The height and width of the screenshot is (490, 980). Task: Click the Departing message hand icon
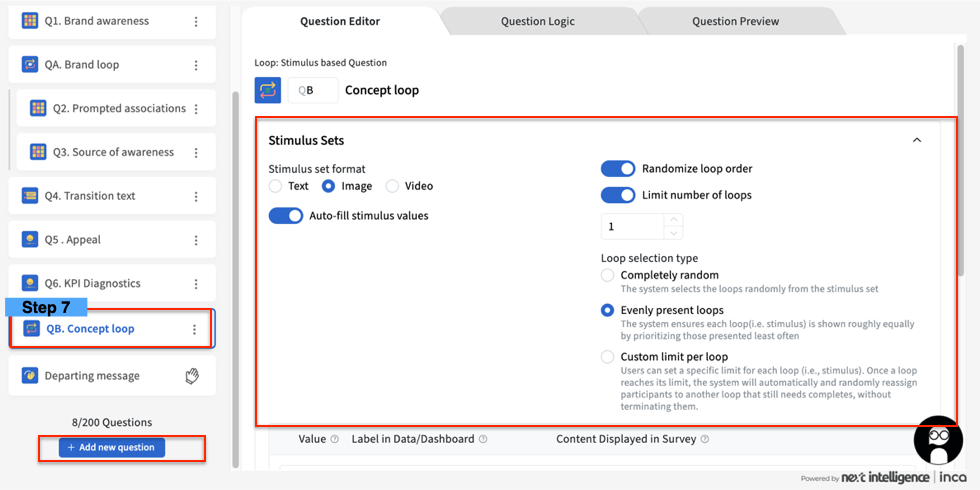192,376
